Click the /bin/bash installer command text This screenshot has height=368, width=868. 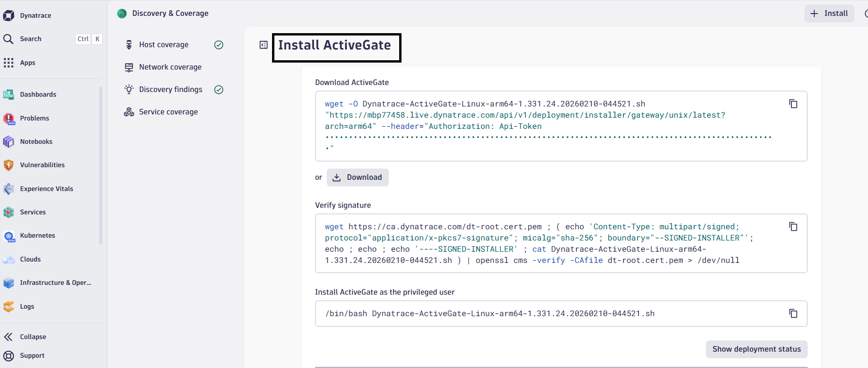(490, 313)
